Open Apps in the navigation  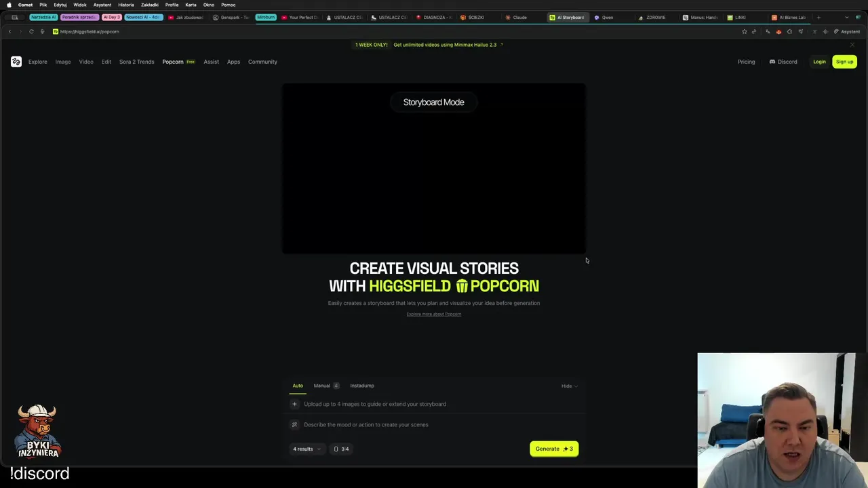233,62
